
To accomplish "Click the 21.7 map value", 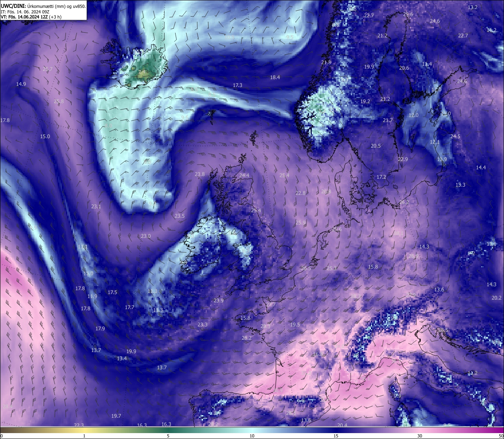I will (388, 120).
